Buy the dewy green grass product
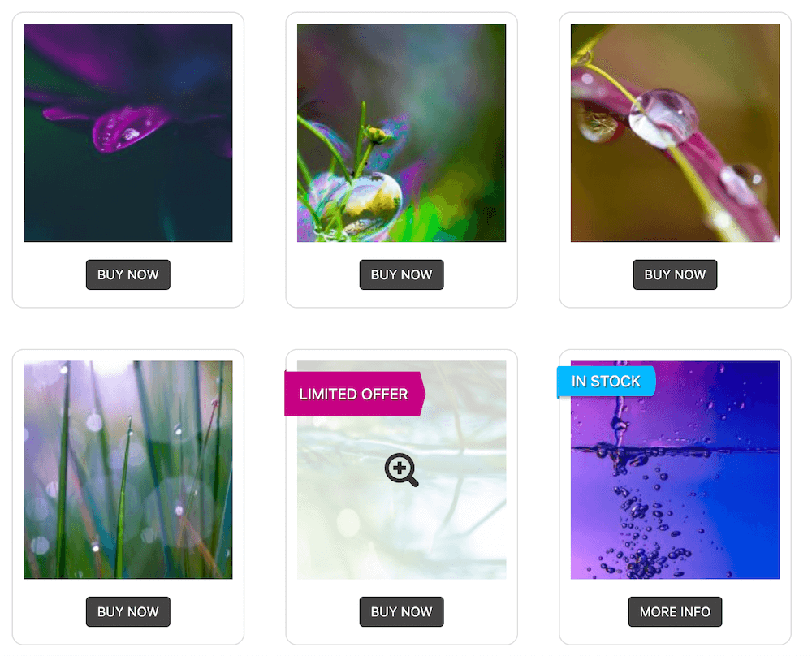Screen dimensions: 812x656 pyautogui.click(x=128, y=611)
